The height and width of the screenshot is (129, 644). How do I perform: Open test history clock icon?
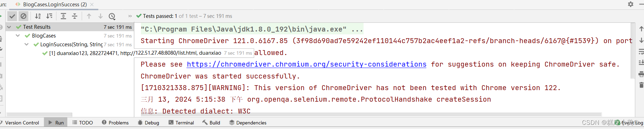click(112, 16)
